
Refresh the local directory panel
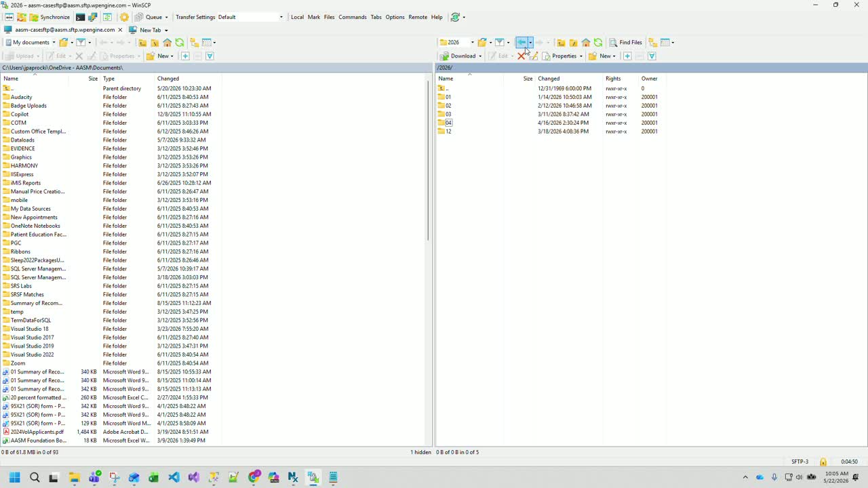tap(180, 43)
